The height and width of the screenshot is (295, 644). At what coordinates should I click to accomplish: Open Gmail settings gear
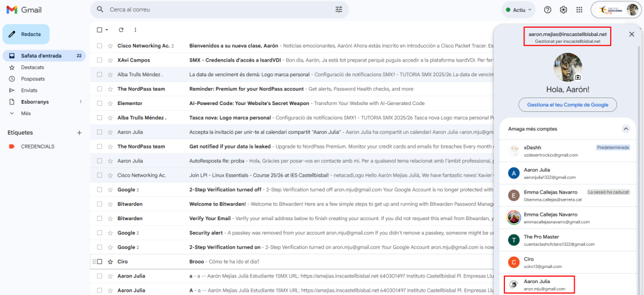563,9
